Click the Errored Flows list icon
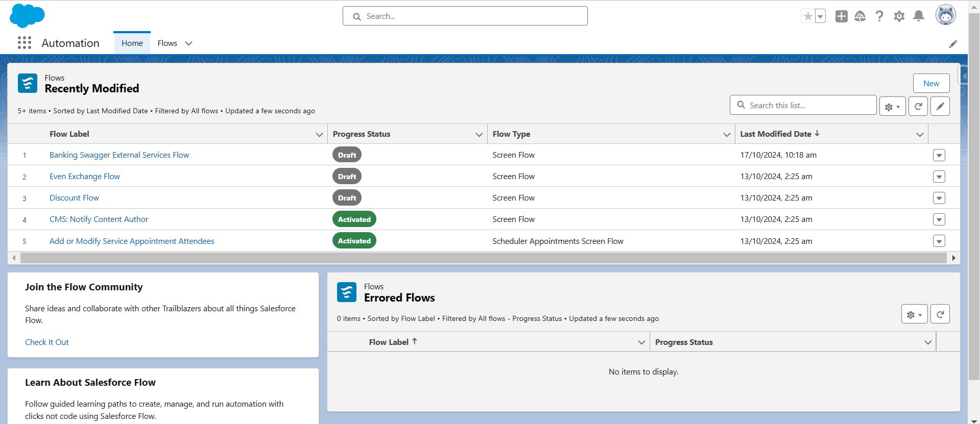This screenshot has width=980, height=424. 347,292
